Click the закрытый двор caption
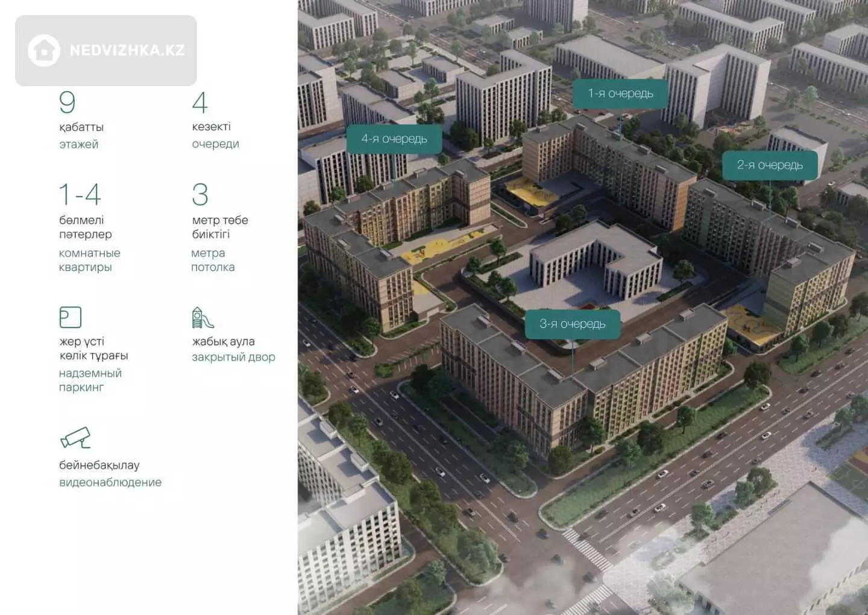The height and width of the screenshot is (615, 868). coord(233,357)
